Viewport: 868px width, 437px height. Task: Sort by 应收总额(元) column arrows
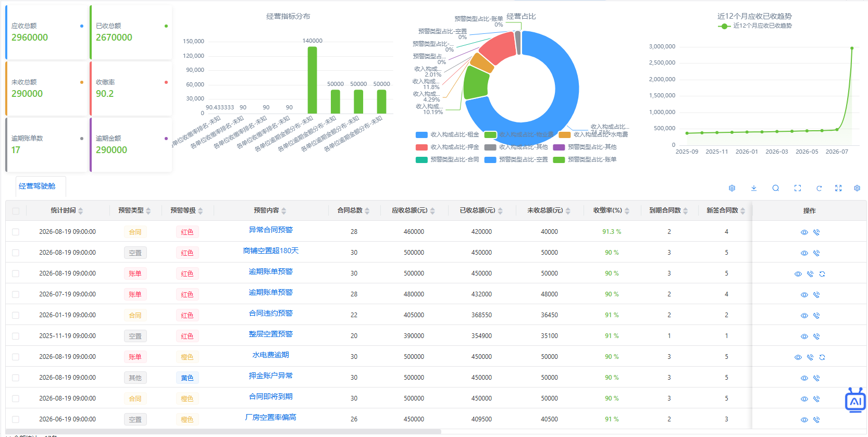click(x=432, y=211)
